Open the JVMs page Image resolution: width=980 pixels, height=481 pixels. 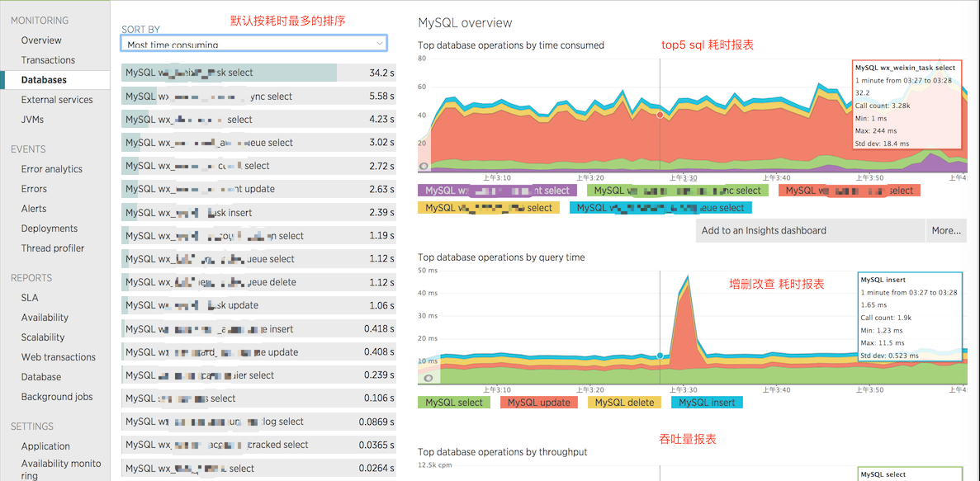point(32,120)
